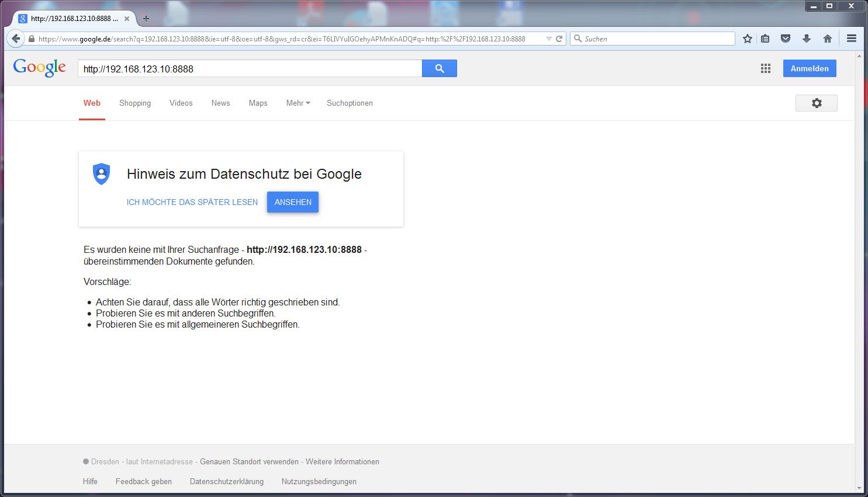Open the Datenschutzerklärung link
868x497 pixels.
pos(227,481)
